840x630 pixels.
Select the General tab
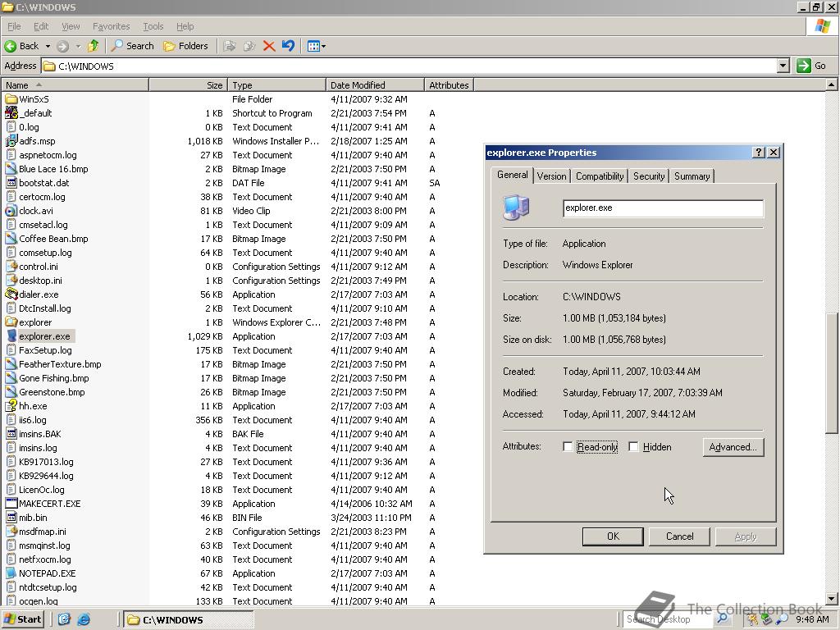pos(512,175)
